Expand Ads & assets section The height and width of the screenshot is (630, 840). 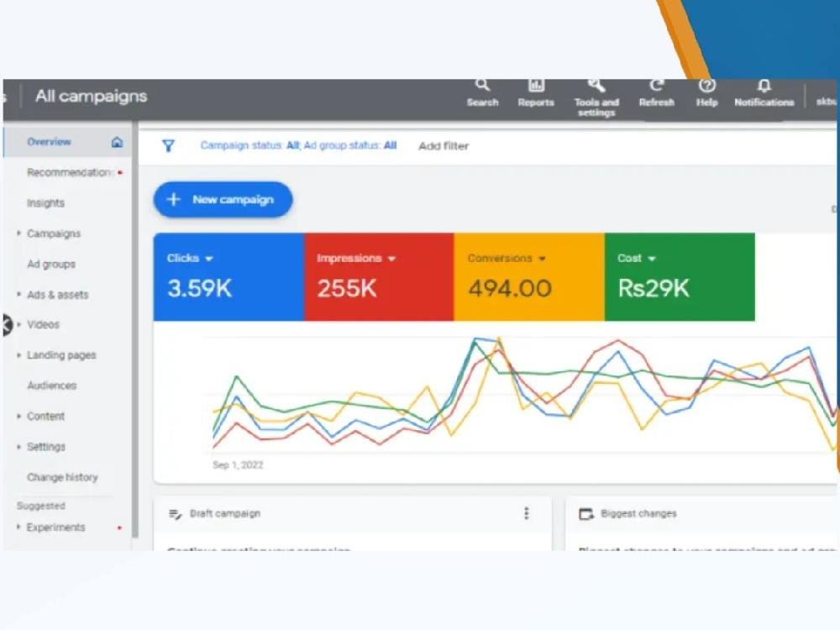(x=19, y=295)
